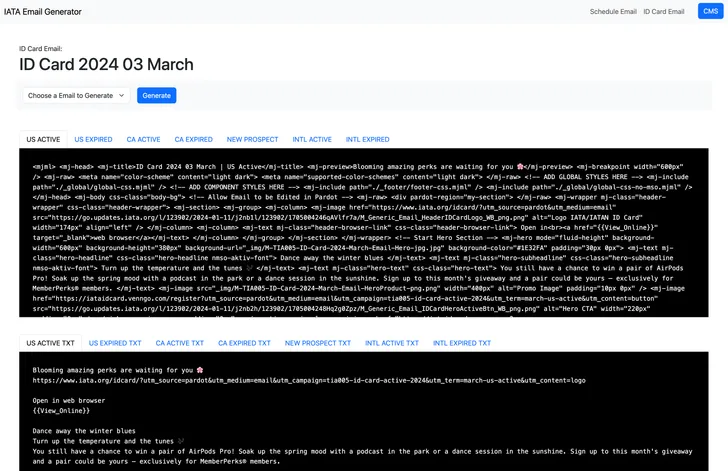Switch to the INTL EXPIRED TXT tab

point(462,343)
